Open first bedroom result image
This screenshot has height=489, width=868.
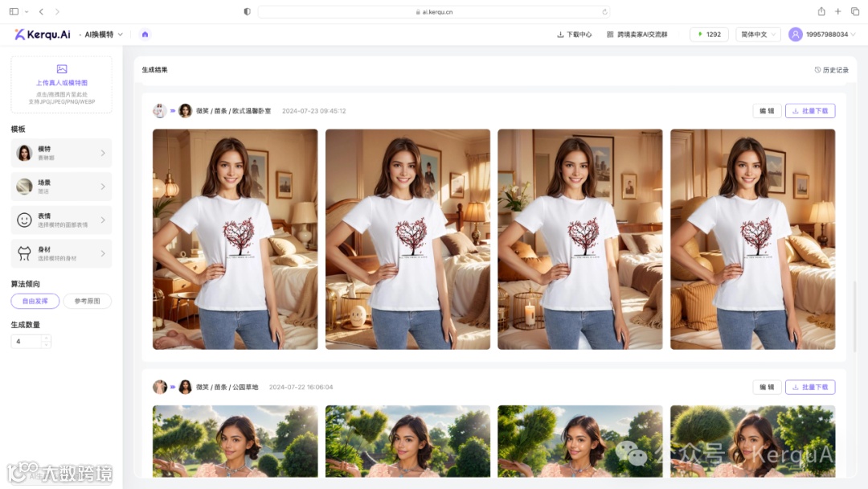pos(235,239)
